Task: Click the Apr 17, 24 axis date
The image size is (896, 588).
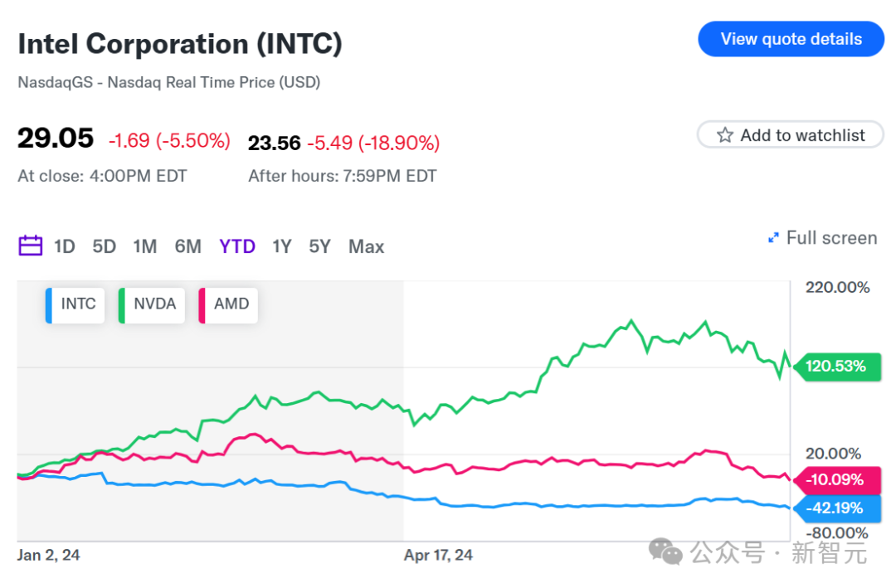Action: point(438,556)
